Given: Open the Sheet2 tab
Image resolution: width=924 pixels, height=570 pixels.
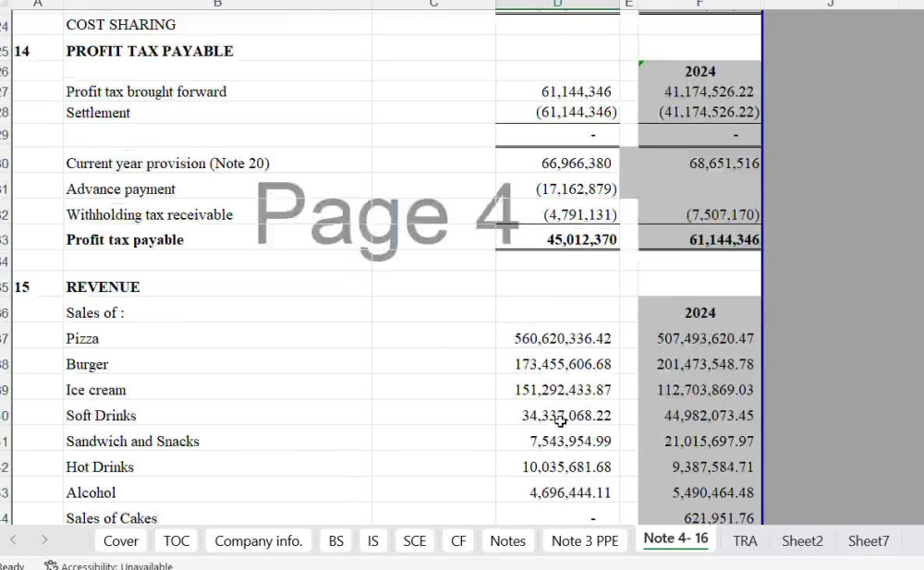Looking at the screenshot, I should (802, 540).
